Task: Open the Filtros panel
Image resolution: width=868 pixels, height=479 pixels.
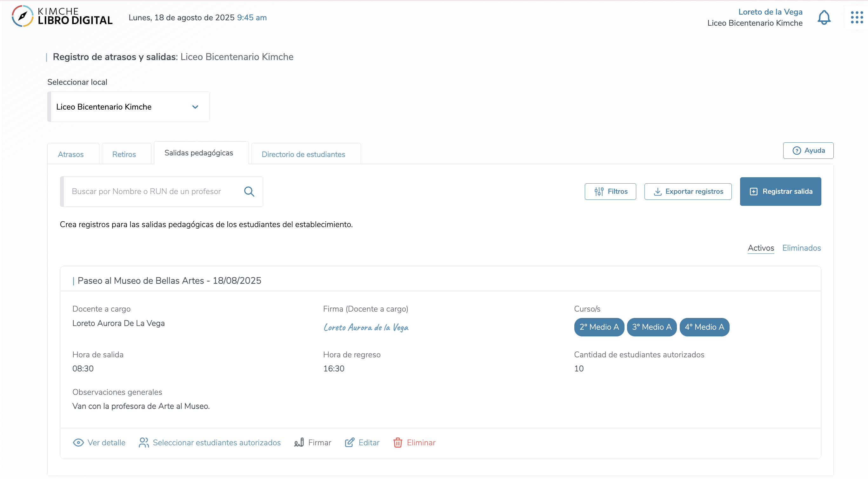Action: click(x=610, y=192)
